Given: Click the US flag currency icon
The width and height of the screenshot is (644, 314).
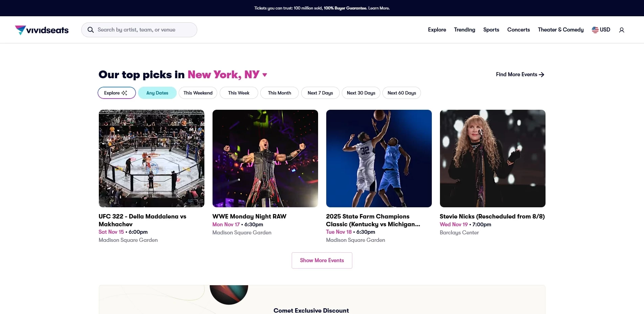Looking at the screenshot, I should (x=595, y=30).
